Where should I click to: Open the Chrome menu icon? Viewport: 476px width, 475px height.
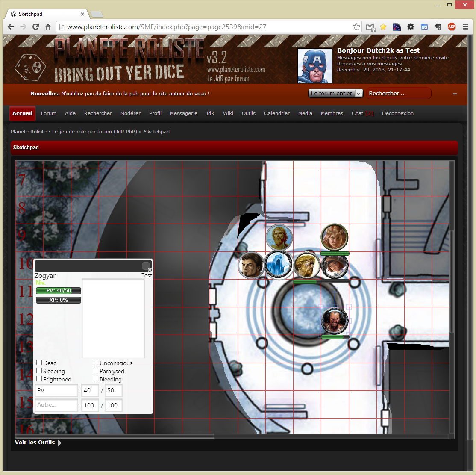pos(465,27)
